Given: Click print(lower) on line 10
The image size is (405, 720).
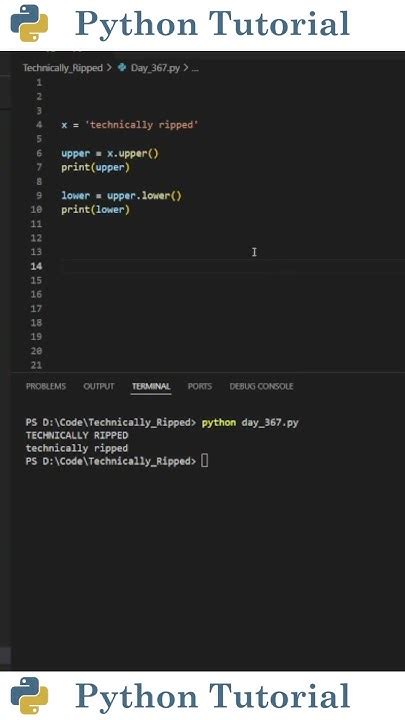Looking at the screenshot, I should [x=96, y=210].
